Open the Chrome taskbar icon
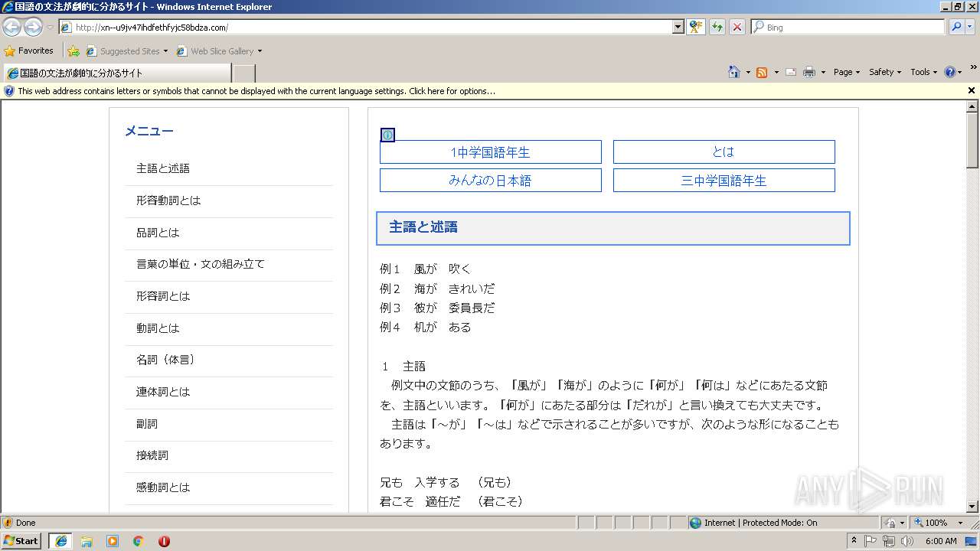This screenshot has width=980, height=551. tap(139, 541)
